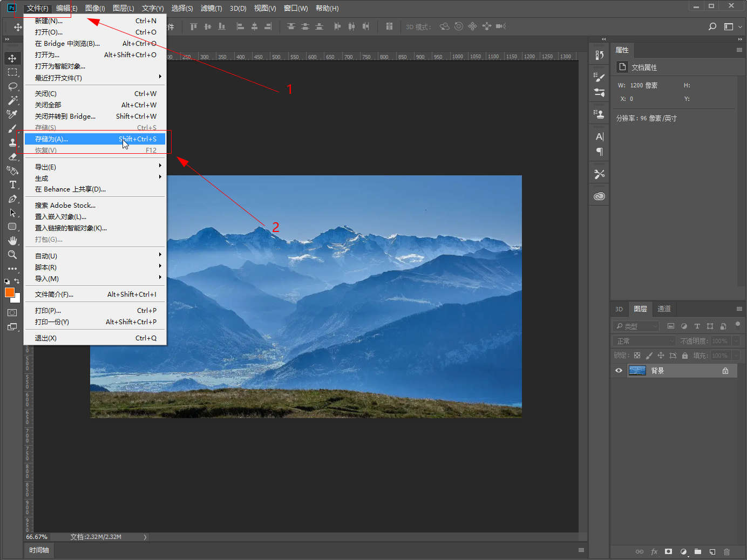Choose 文件简介(F)... entry

(95, 295)
